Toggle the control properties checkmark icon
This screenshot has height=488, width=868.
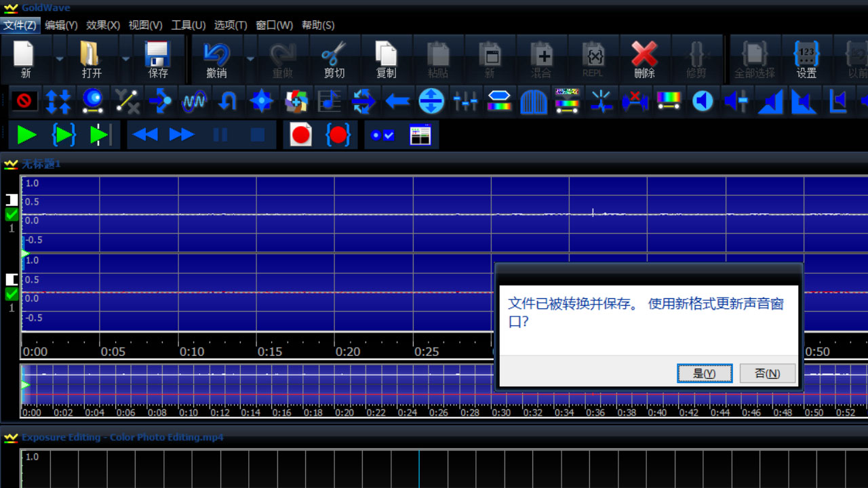point(382,135)
